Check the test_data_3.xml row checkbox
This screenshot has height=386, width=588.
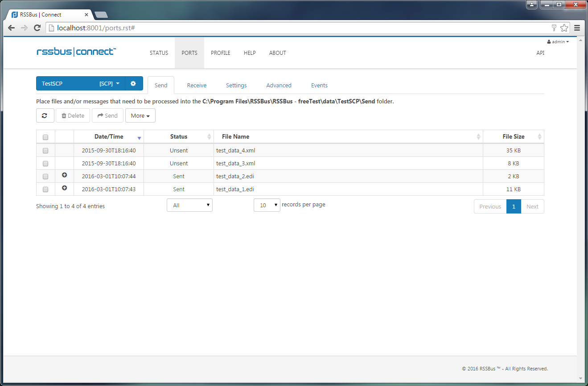pos(45,164)
